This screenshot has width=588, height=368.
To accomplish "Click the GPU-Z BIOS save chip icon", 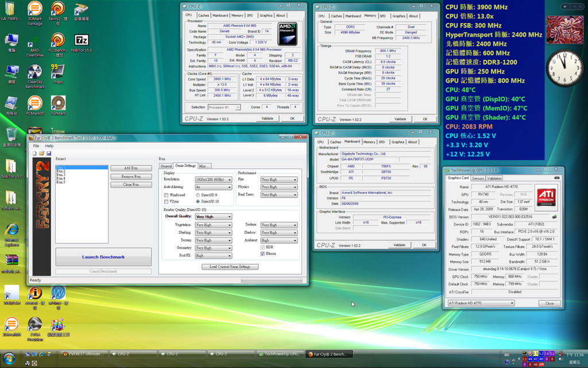I will pos(554,217).
